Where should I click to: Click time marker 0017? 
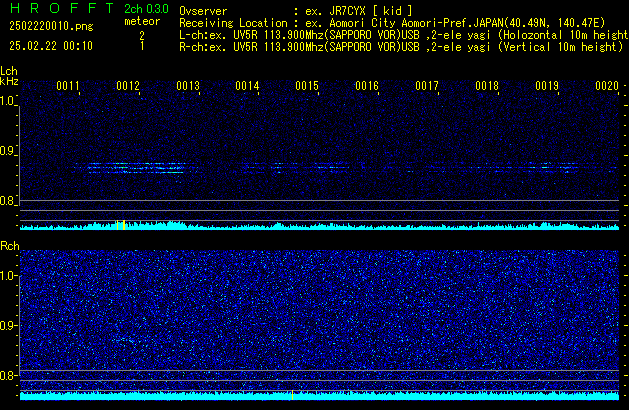click(427, 86)
